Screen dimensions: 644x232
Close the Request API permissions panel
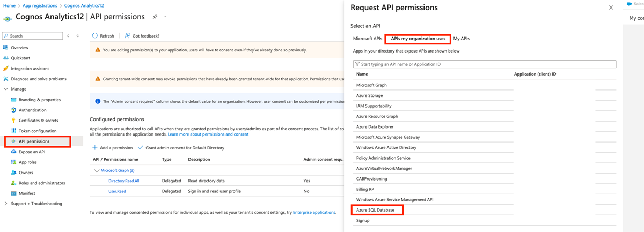pos(611,8)
